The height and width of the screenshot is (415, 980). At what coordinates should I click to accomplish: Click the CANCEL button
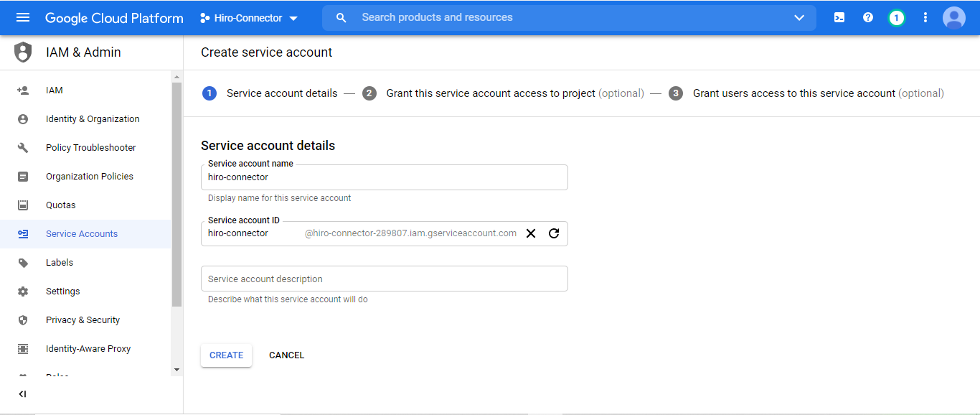286,355
